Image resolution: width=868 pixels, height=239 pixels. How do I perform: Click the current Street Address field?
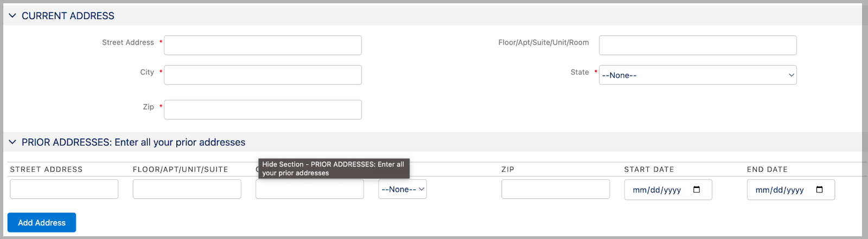[x=263, y=45]
